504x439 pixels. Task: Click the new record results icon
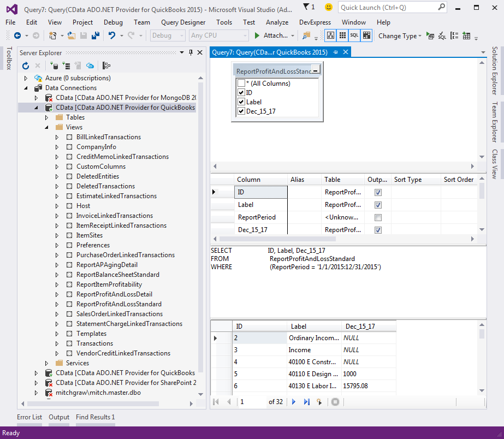319,402
